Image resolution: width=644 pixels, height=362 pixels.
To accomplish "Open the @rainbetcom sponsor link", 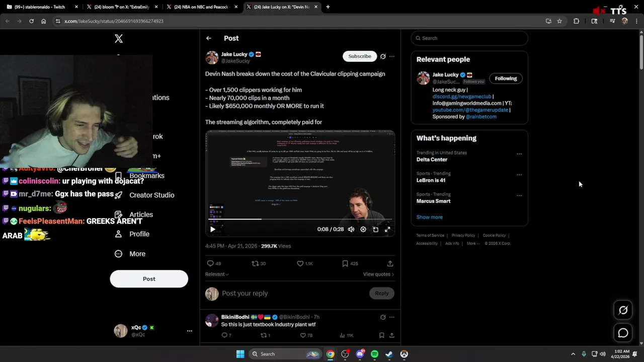I will (481, 117).
